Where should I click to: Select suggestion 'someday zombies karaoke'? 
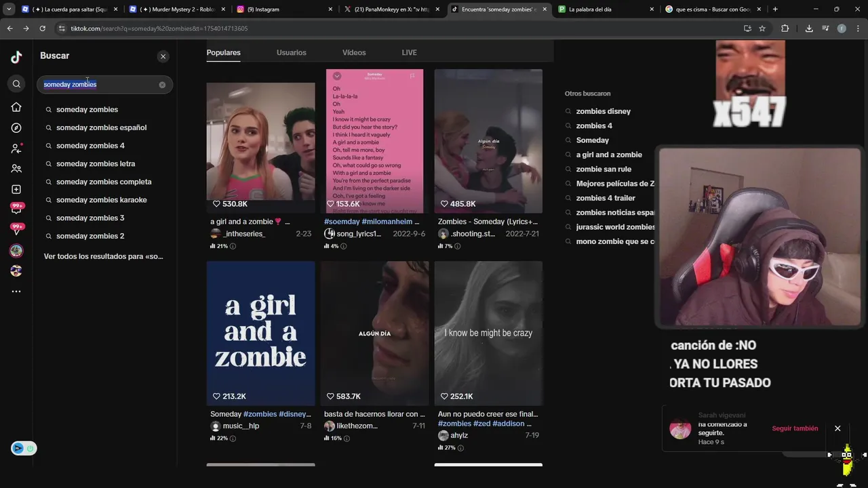[x=102, y=200]
